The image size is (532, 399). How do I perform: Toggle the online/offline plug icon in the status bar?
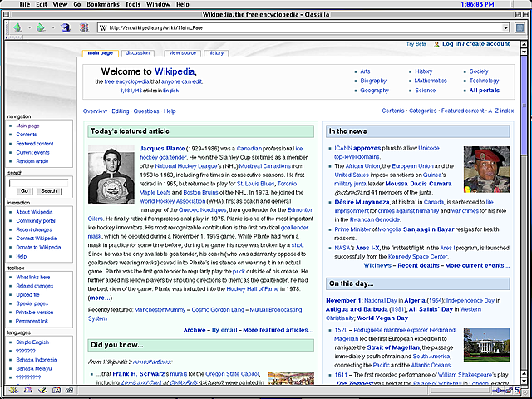(x=500, y=390)
